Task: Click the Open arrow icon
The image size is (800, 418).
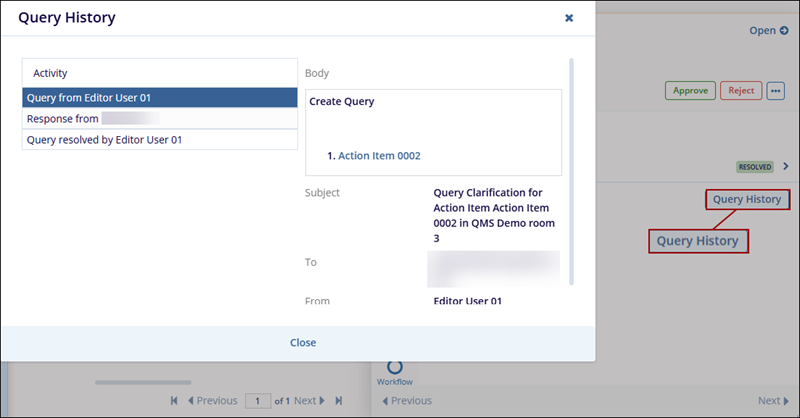Action: tap(769, 31)
